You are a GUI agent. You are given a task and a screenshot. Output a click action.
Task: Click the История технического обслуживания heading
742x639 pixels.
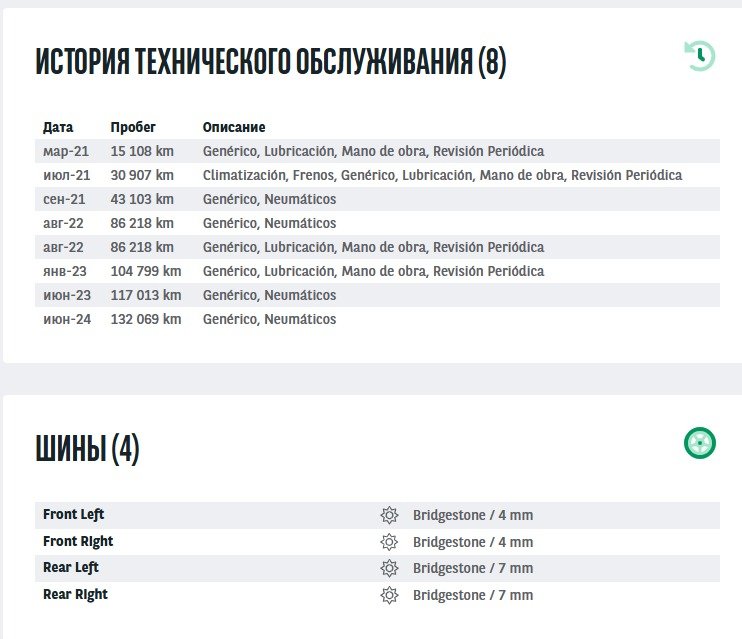[270, 62]
